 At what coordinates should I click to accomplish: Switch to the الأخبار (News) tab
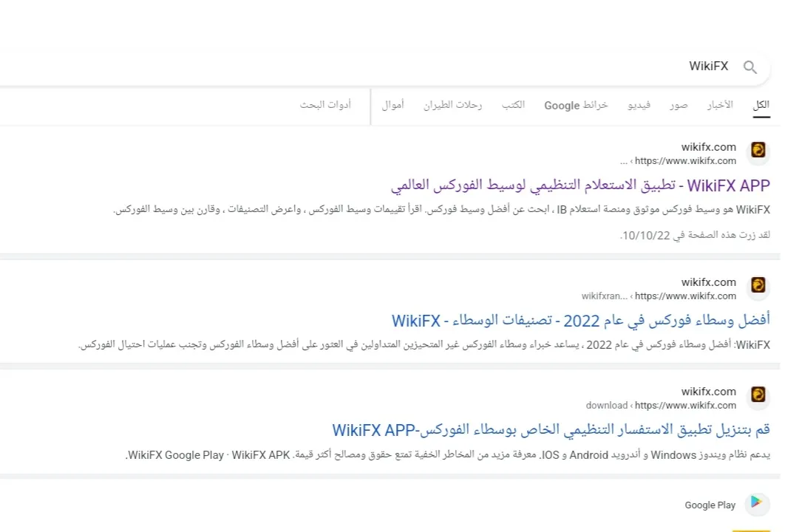click(719, 105)
